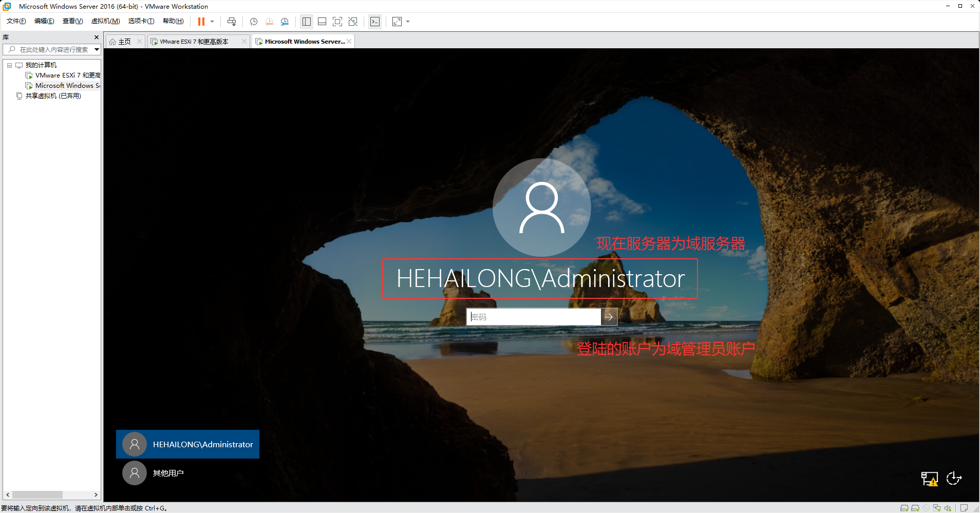The image size is (980, 513).
Task: Collapse the 我的计算机 tree node
Action: [9, 65]
